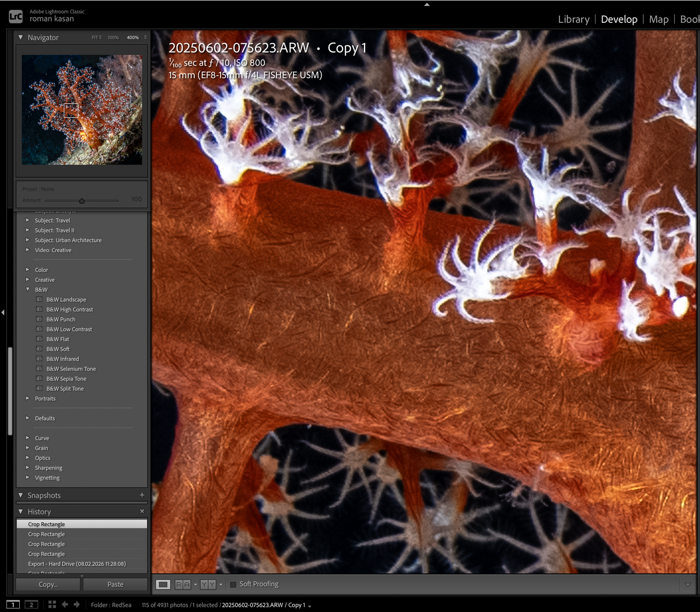
Task: Open the Map module
Action: click(x=659, y=19)
